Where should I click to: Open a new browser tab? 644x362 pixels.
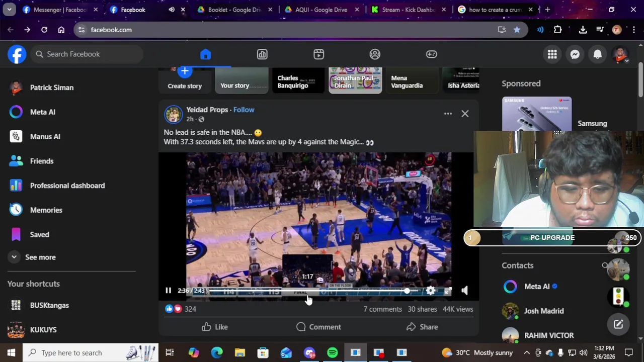(x=547, y=10)
